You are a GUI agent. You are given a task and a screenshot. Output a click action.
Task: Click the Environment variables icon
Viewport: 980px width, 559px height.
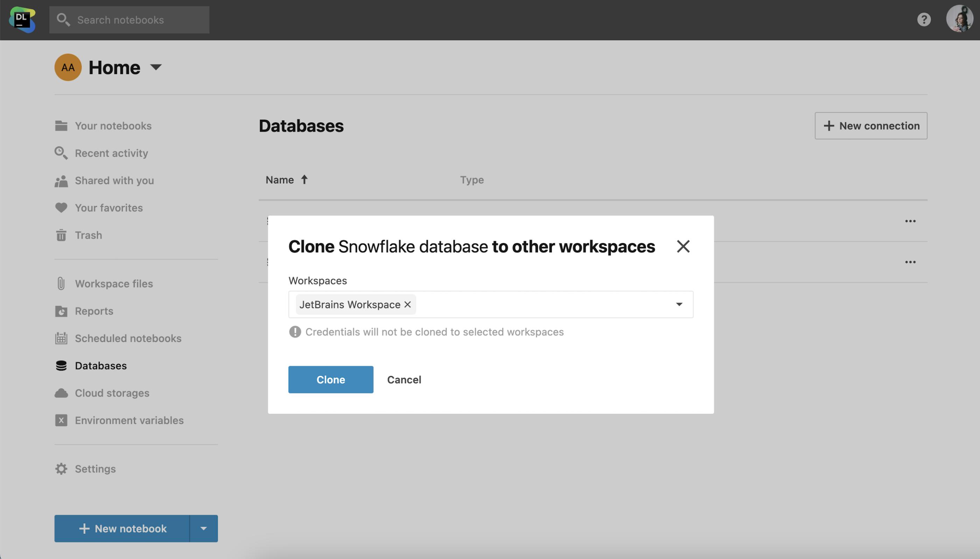point(61,420)
